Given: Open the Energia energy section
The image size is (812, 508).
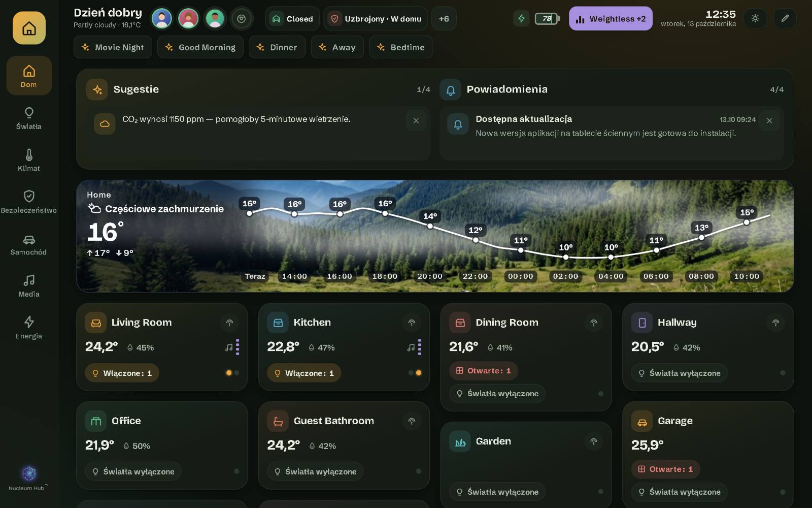Looking at the screenshot, I should [29, 328].
